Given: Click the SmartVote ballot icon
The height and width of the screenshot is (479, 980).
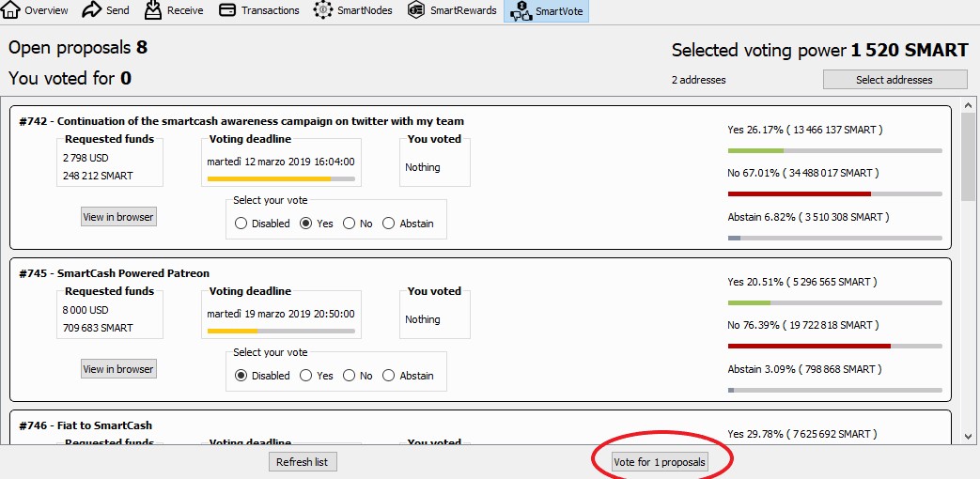Looking at the screenshot, I should click(520, 11).
